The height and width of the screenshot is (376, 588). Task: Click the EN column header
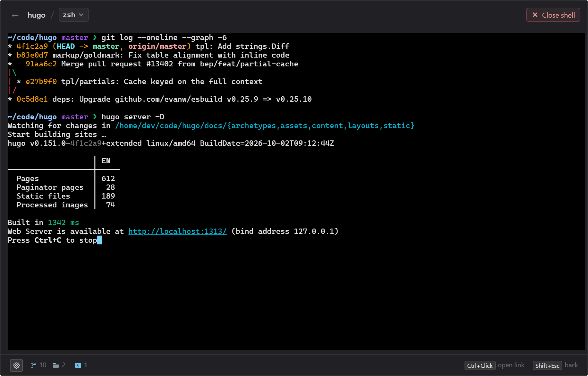pyautogui.click(x=106, y=161)
